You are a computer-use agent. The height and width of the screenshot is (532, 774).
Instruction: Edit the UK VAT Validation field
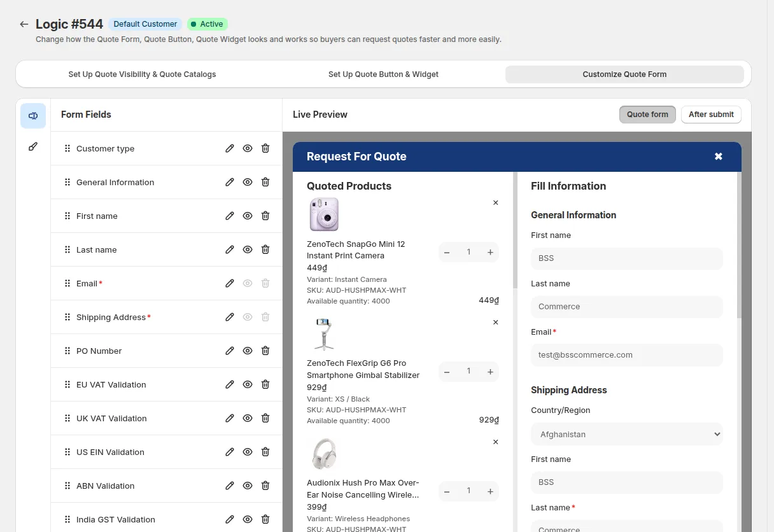tap(230, 418)
